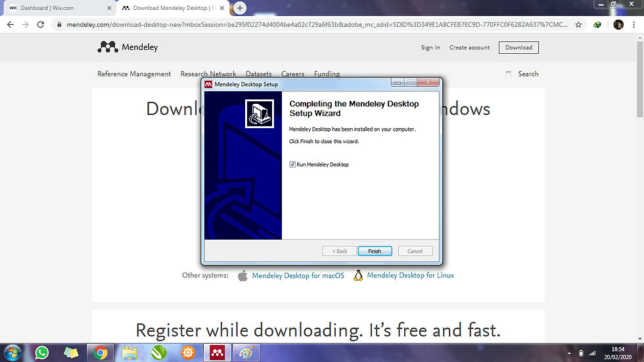Click the Mendeley setup taskbar icon
Image resolution: width=644 pixels, height=362 pixels.
click(x=218, y=353)
